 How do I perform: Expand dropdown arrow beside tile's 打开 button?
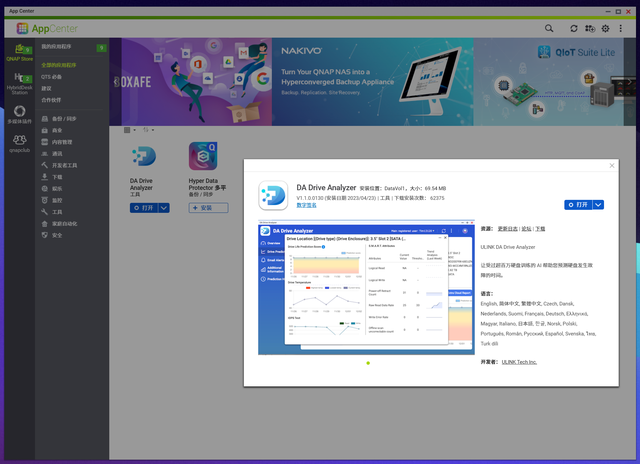(164, 208)
